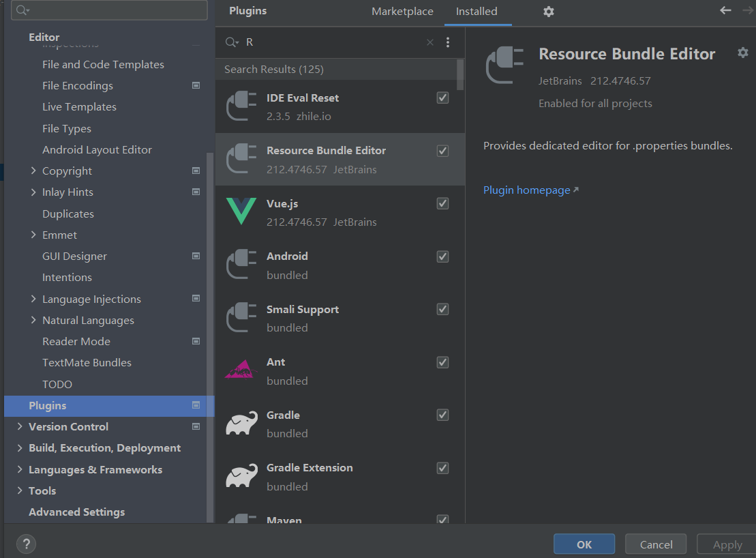
Task: Toggle the Vue.js plugin checkbox
Action: point(442,203)
